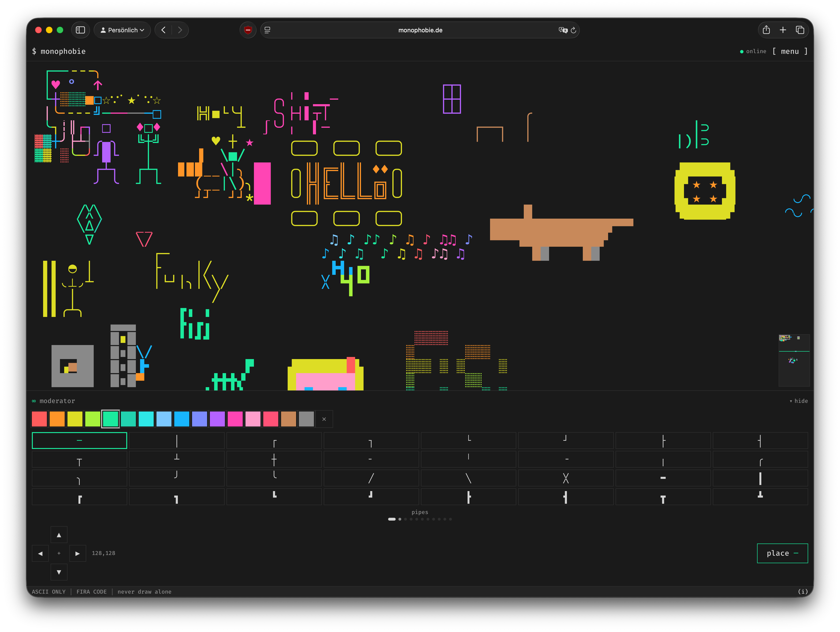840x632 pixels.
Task: Show Safari tab overview
Action: click(800, 30)
